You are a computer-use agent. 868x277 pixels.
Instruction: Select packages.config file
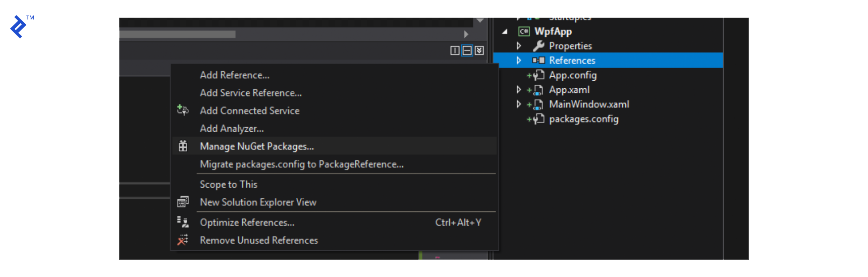pyautogui.click(x=584, y=119)
